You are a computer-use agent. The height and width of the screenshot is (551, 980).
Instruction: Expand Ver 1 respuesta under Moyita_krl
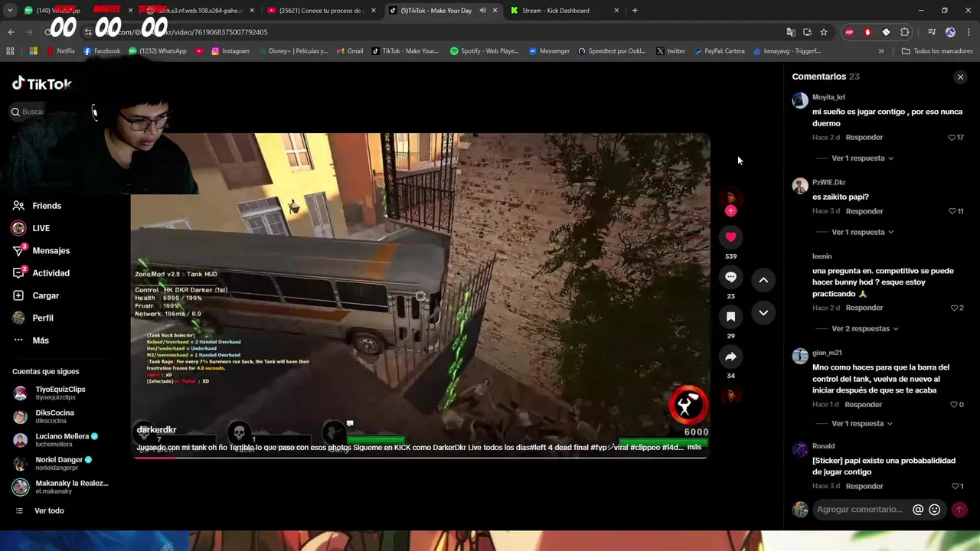(863, 158)
